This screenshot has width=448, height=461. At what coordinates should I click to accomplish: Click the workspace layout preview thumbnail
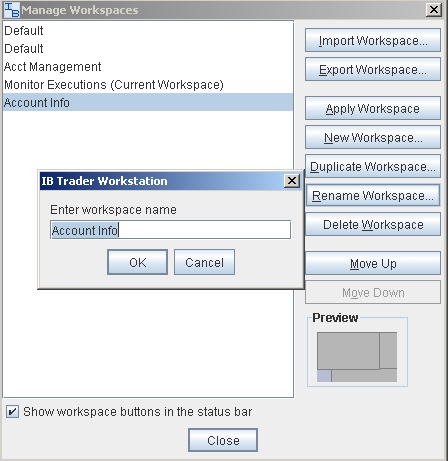pos(357,357)
